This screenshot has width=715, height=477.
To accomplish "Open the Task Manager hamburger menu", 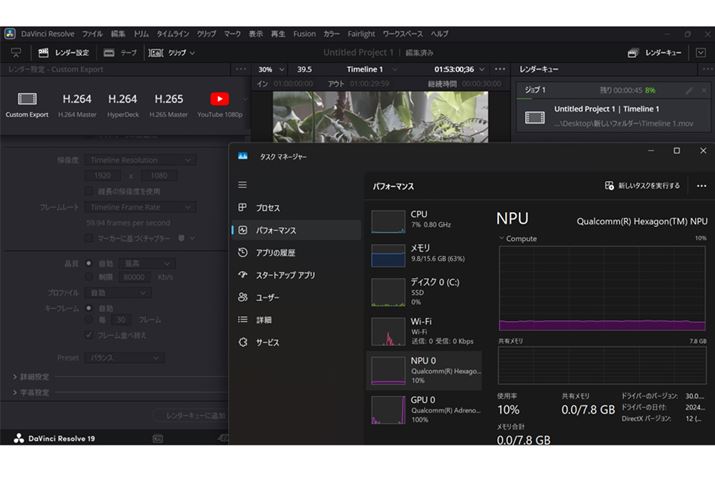I will pos(242,185).
